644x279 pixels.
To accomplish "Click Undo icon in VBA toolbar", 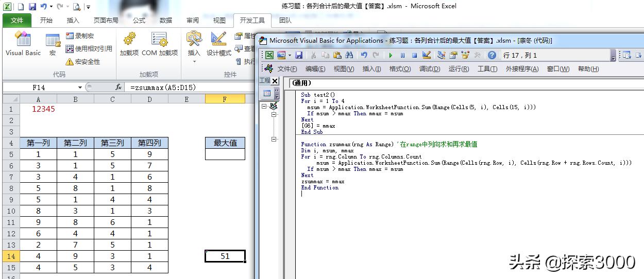I will 364,55.
